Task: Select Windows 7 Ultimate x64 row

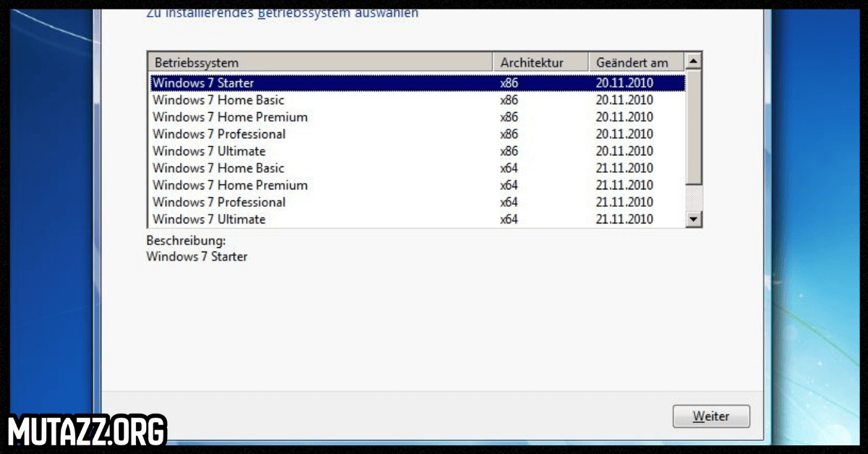Action: tap(209, 219)
